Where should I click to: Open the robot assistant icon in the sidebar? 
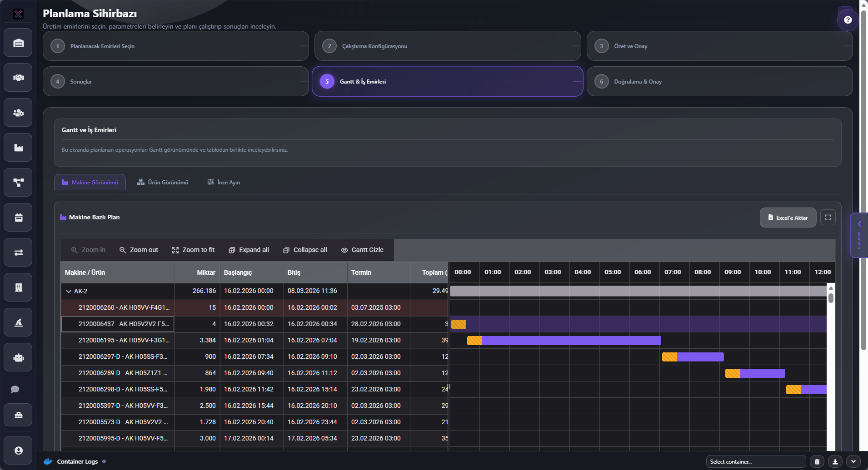pos(18,357)
